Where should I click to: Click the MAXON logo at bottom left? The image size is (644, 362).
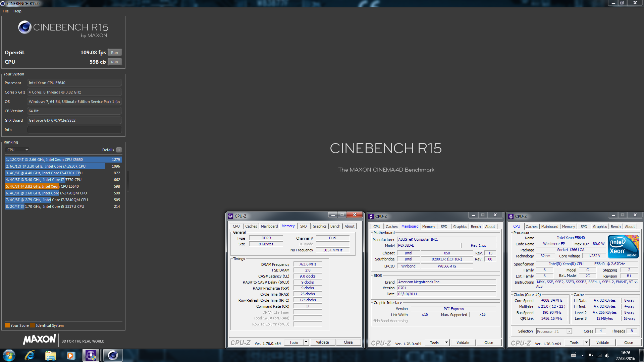(39, 340)
